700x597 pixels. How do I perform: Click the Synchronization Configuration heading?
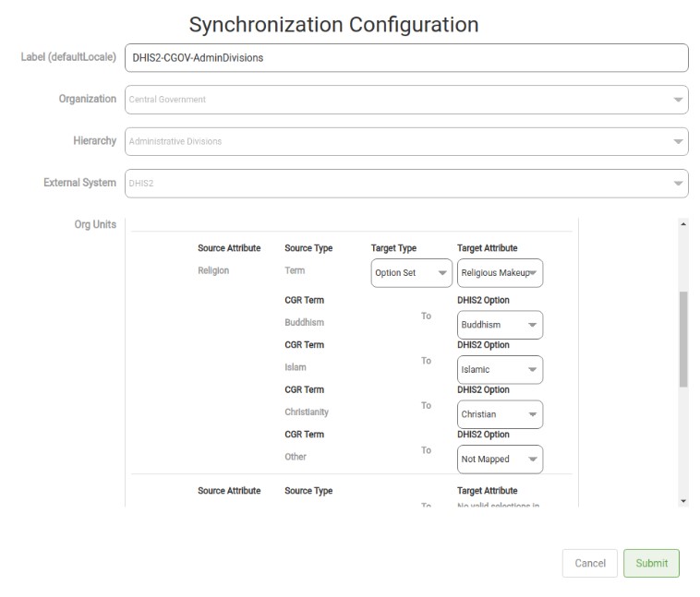333,24
